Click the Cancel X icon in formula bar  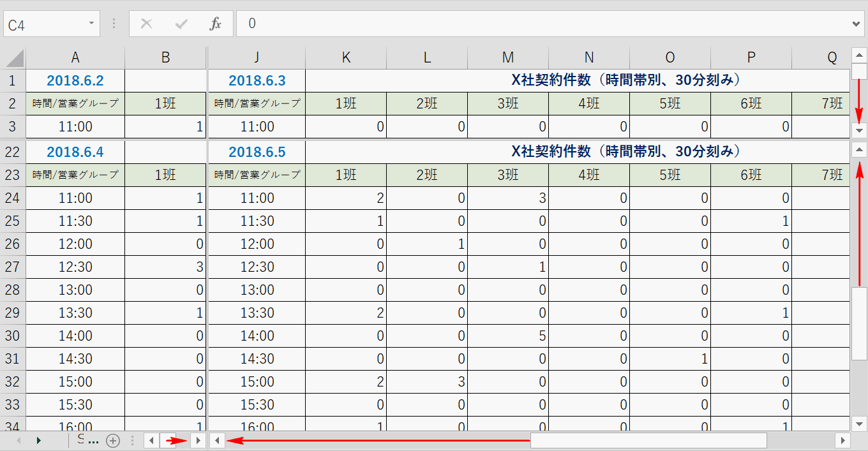coord(146,24)
